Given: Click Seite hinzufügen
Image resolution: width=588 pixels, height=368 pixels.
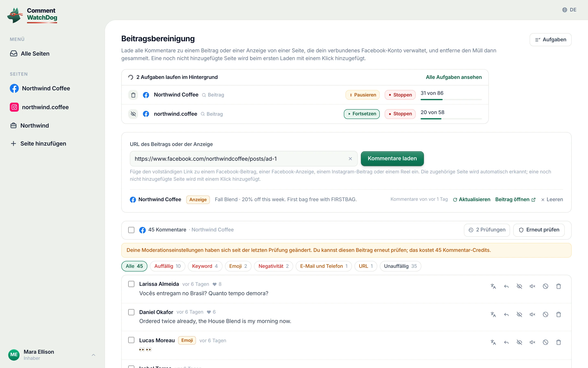Looking at the screenshot, I should coord(38,144).
